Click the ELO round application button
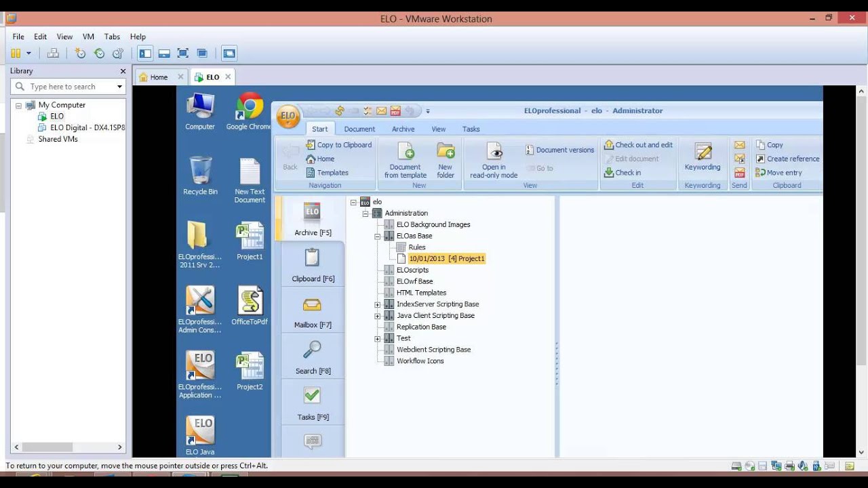This screenshot has height=488, width=868. 288,116
